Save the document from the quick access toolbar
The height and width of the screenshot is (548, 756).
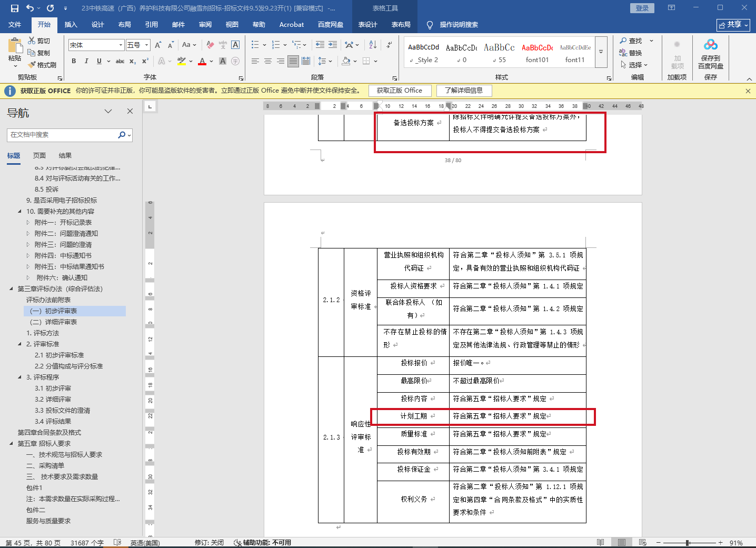14,8
